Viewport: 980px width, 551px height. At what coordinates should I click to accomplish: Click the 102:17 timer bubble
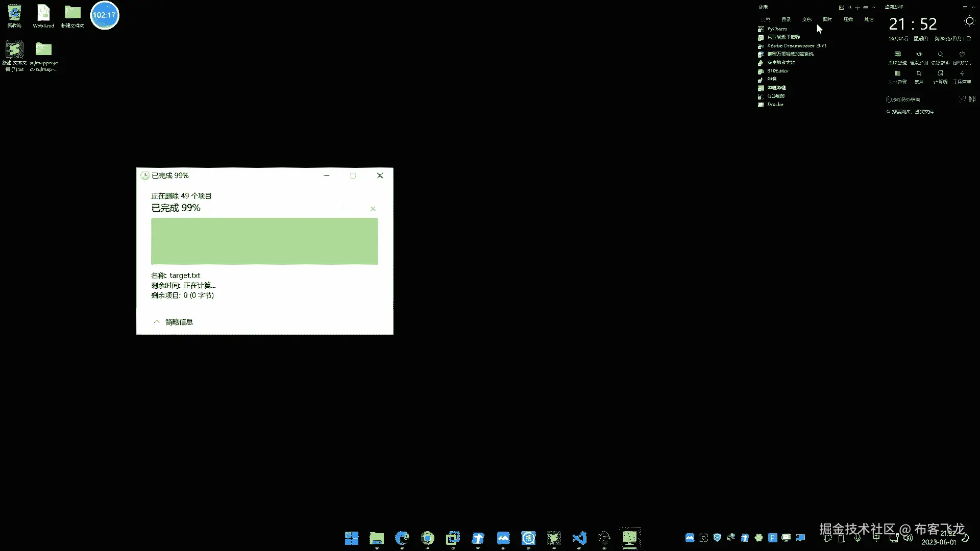105,15
